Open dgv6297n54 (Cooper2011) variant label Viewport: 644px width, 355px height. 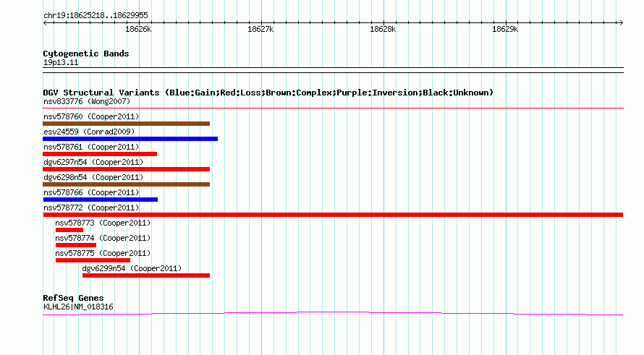93,162
